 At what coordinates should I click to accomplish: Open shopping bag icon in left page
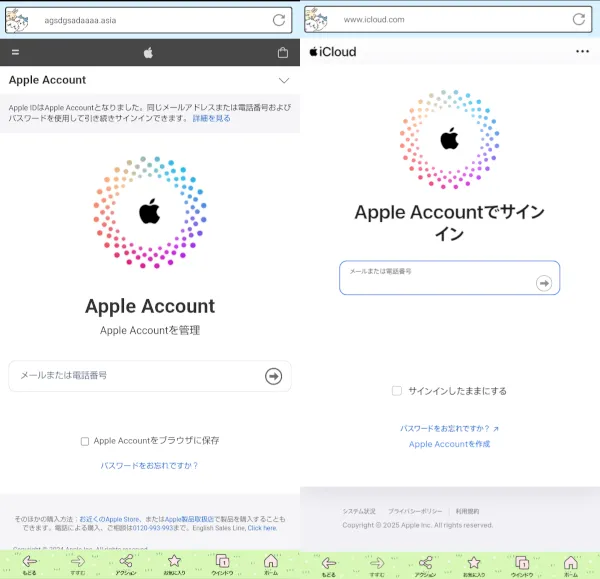pyautogui.click(x=283, y=52)
